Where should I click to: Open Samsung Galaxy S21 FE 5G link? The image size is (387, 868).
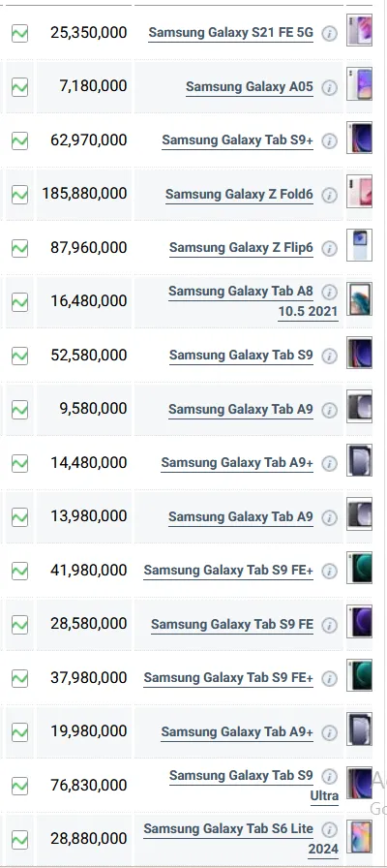tap(230, 33)
